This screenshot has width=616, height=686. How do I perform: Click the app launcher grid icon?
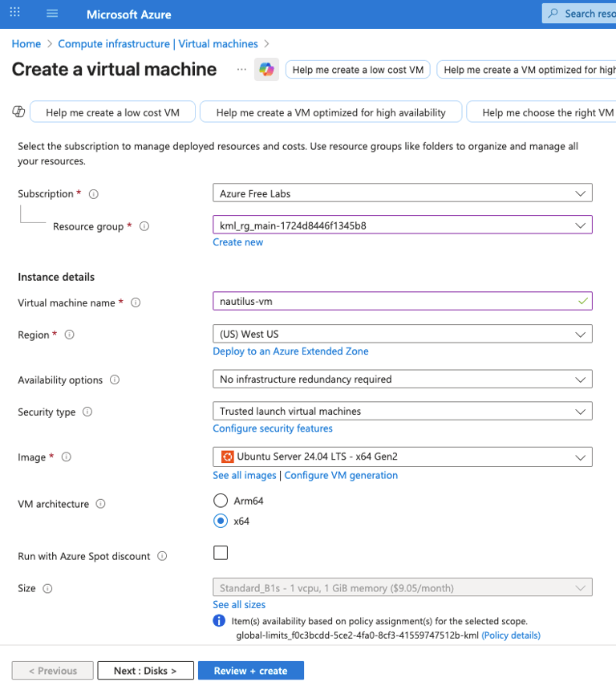15,14
